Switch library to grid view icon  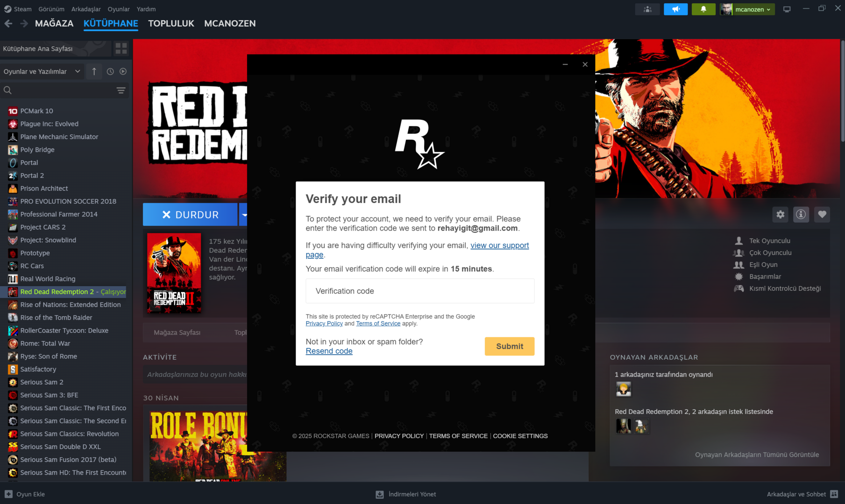[121, 48]
